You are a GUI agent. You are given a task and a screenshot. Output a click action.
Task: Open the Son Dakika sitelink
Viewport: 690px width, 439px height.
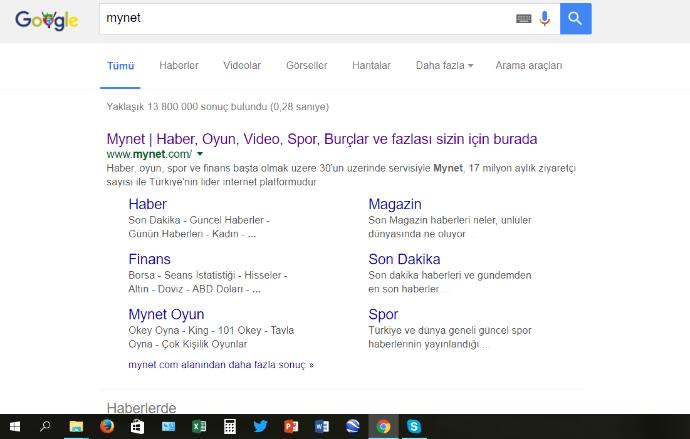point(404,259)
